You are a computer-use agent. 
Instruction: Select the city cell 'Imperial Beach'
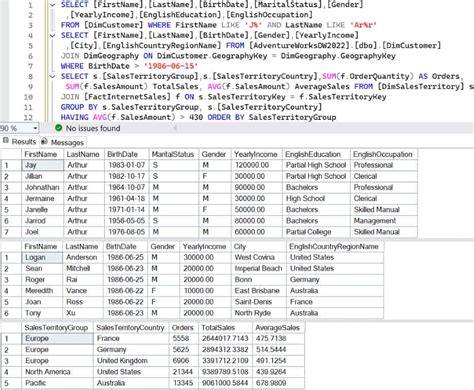pos(259,269)
